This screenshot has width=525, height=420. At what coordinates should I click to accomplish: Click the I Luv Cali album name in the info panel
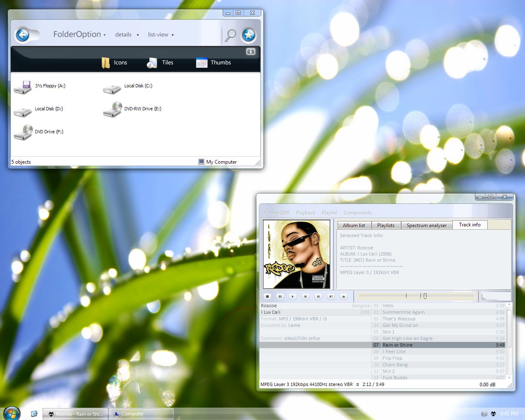pyautogui.click(x=271, y=312)
